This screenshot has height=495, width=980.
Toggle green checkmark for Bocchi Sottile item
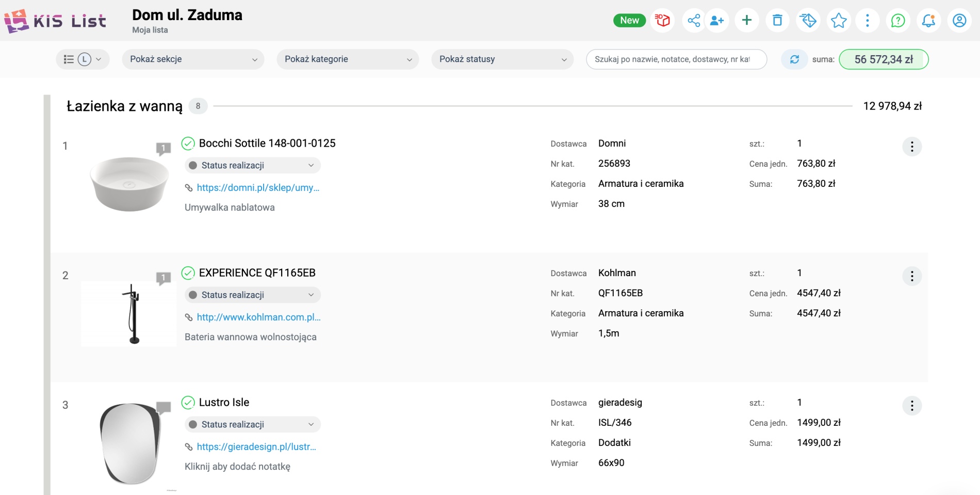coord(188,143)
